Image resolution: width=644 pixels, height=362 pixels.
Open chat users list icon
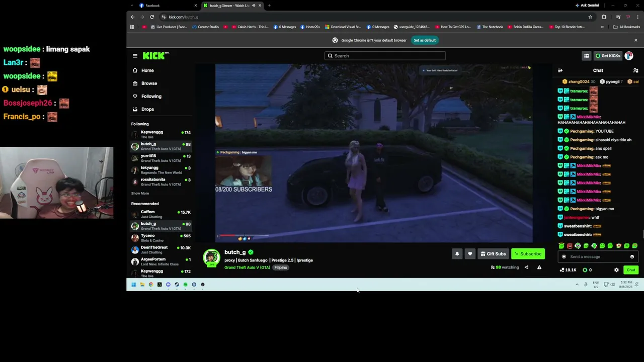click(x=635, y=70)
